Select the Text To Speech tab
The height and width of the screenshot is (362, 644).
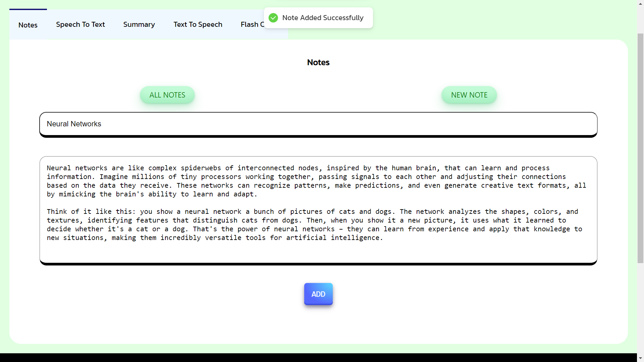[198, 25]
